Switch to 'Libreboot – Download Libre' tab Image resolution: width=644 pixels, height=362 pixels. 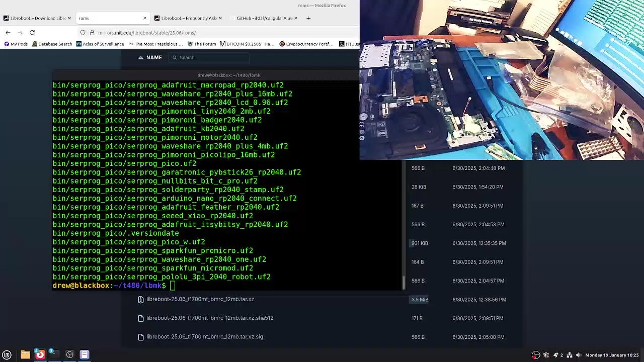[x=38, y=18]
